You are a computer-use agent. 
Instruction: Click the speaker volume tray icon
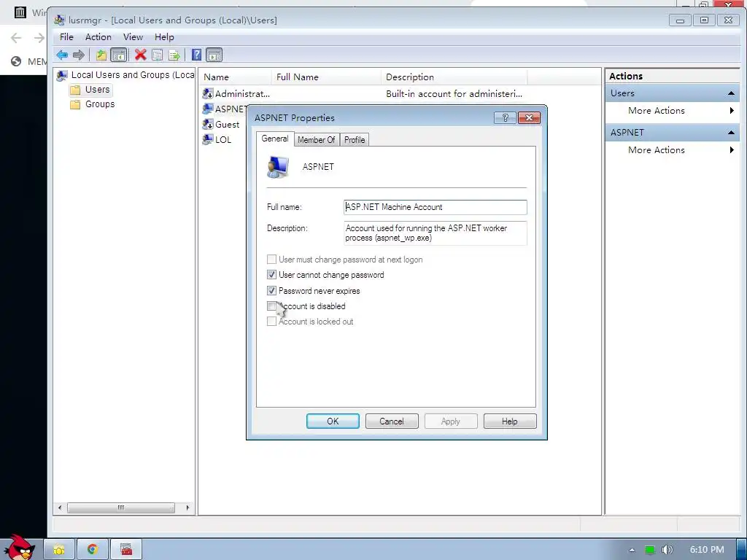(x=667, y=550)
